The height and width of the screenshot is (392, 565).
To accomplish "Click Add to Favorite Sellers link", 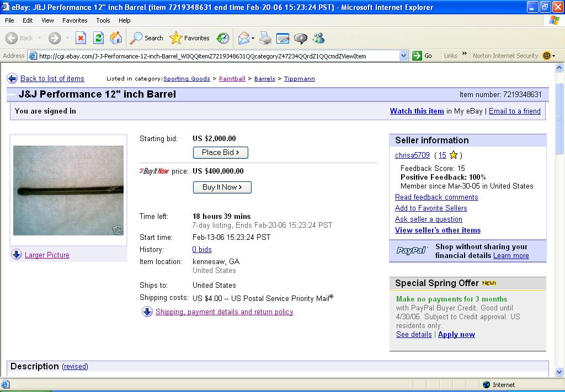I will pyautogui.click(x=431, y=208).
